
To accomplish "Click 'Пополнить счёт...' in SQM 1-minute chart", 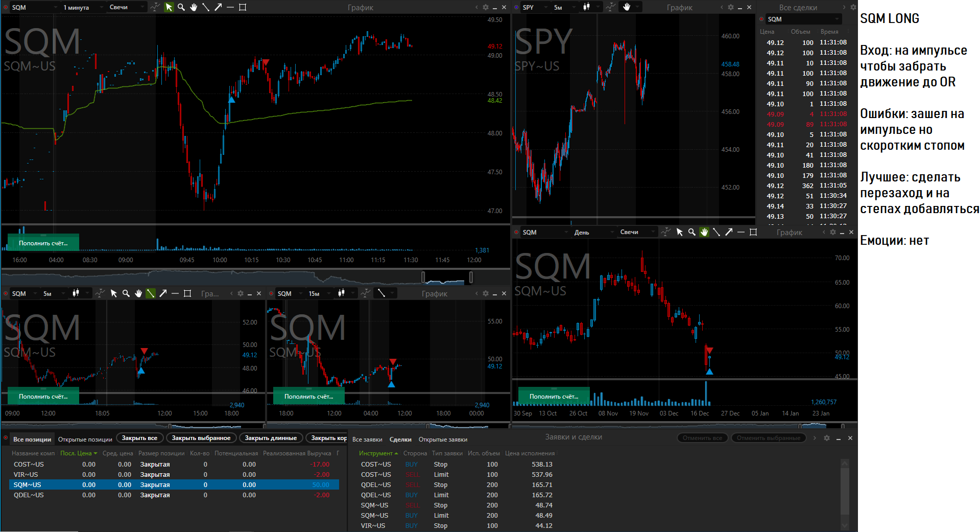I will pyautogui.click(x=43, y=243).
